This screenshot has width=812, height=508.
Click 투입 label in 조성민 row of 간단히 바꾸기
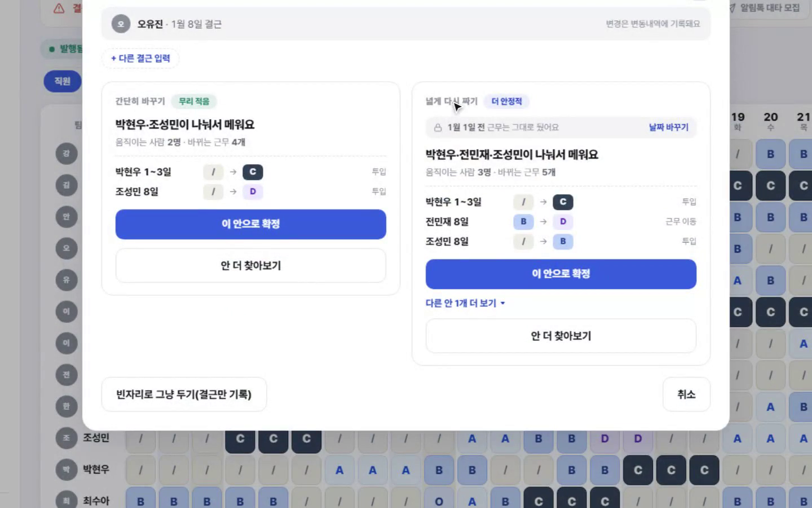tap(379, 191)
